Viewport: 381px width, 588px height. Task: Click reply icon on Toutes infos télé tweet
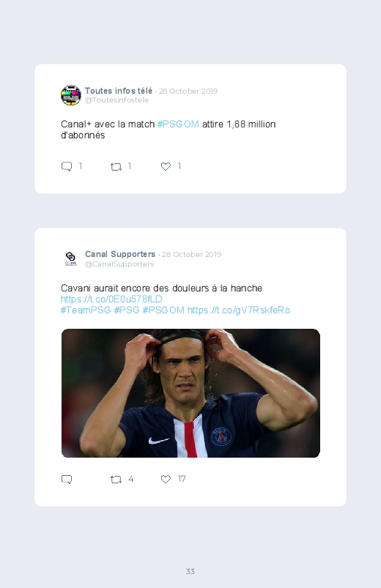pos(67,166)
